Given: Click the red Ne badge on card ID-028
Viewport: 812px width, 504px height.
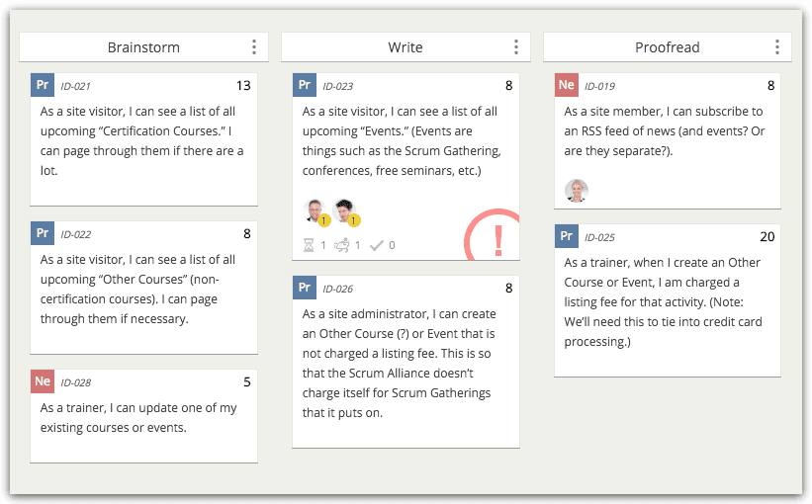Looking at the screenshot, I should 43,381.
